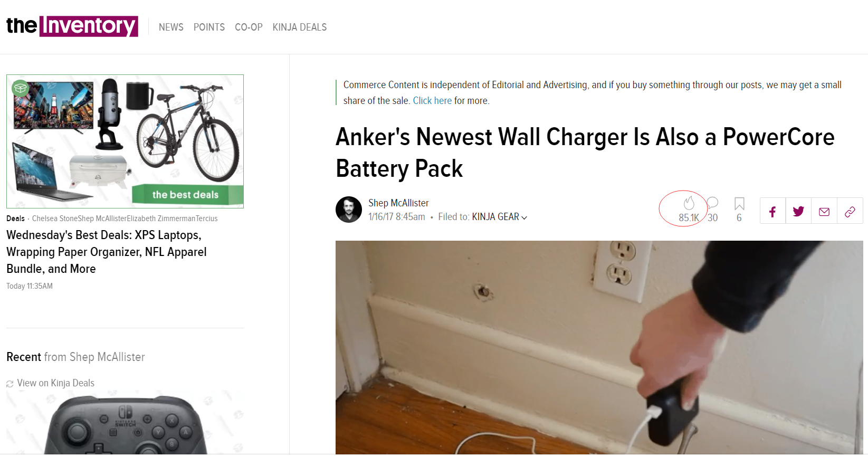The width and height of the screenshot is (868, 456).
Task: Open Wednesday's Best Deals article headline
Action: (x=107, y=252)
